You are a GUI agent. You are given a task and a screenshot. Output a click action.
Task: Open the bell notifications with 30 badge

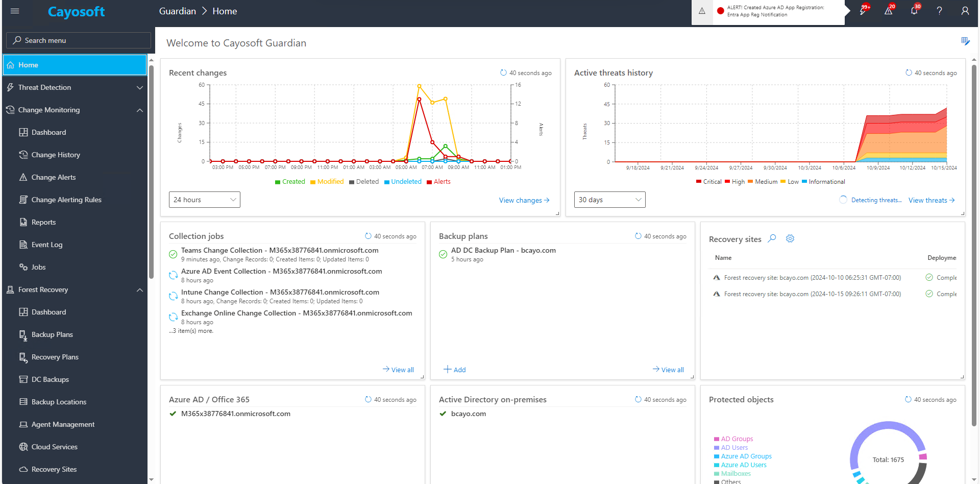coord(914,11)
